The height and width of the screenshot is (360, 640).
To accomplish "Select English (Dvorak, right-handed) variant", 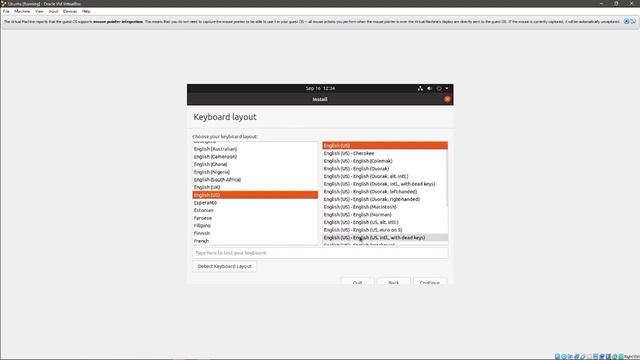I will [x=384, y=199].
